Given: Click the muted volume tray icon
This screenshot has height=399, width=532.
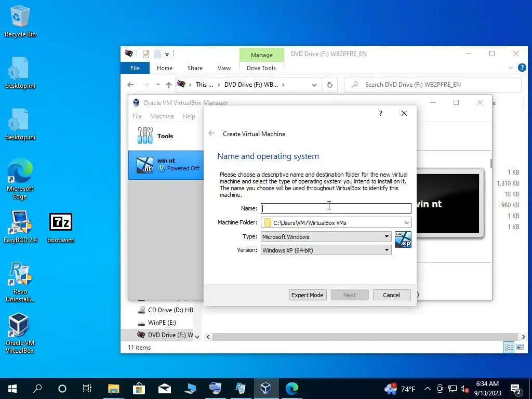Looking at the screenshot, I should click(464, 389).
